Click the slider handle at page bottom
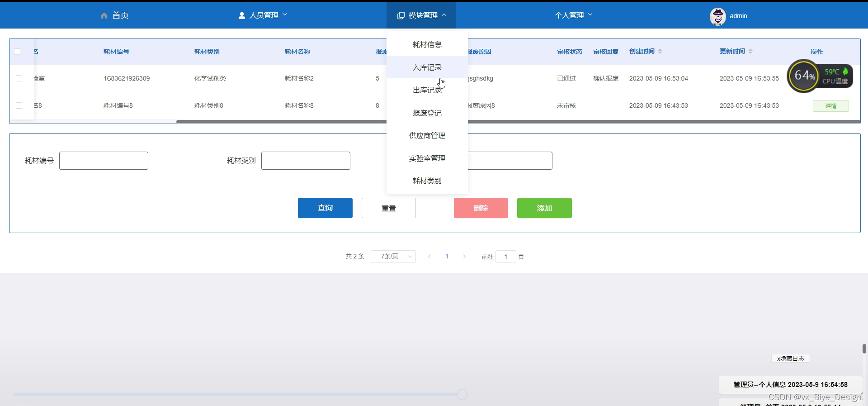 tap(462, 394)
